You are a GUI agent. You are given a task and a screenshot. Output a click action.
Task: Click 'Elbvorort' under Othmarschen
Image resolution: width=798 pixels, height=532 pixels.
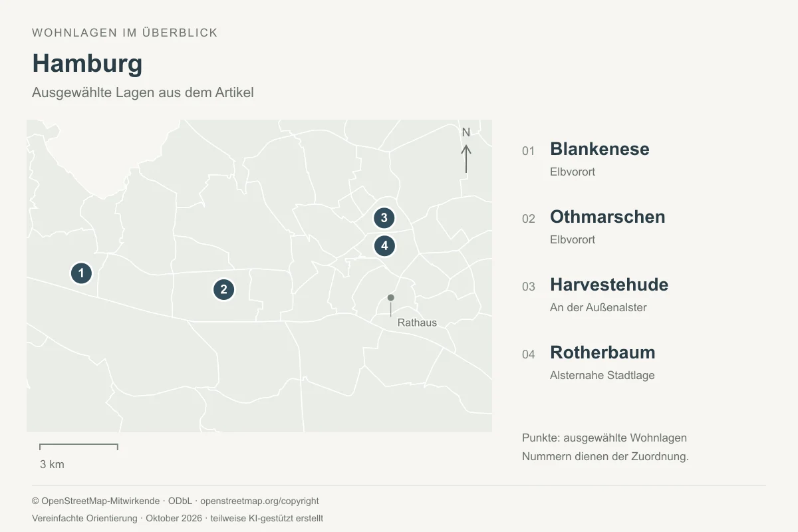(x=573, y=239)
